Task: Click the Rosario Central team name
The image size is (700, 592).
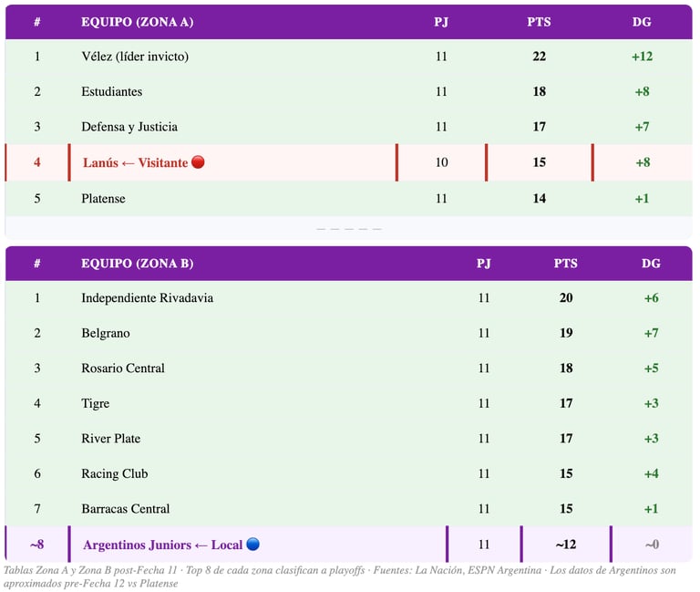Action: [x=123, y=369]
